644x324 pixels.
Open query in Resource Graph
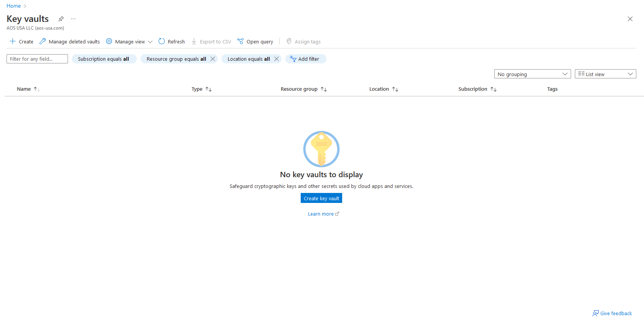tap(255, 42)
